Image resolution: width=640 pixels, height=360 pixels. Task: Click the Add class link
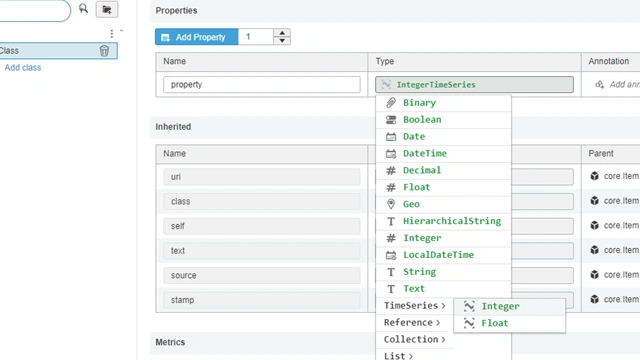(x=23, y=68)
